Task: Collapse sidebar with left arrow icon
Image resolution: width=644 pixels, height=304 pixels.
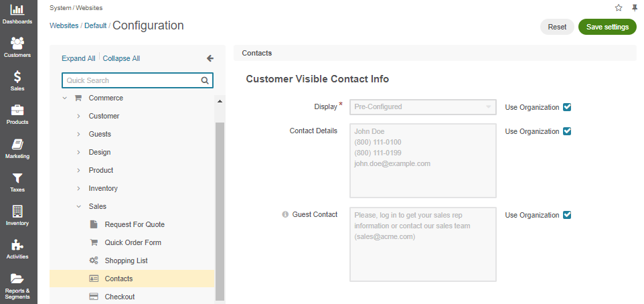Action: 210,58
